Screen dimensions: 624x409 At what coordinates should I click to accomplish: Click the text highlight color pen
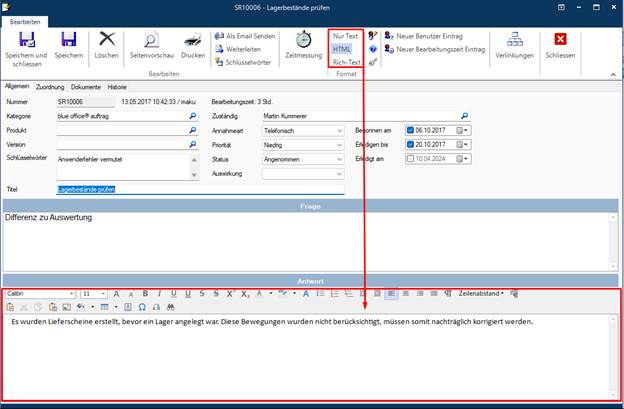coord(283,294)
